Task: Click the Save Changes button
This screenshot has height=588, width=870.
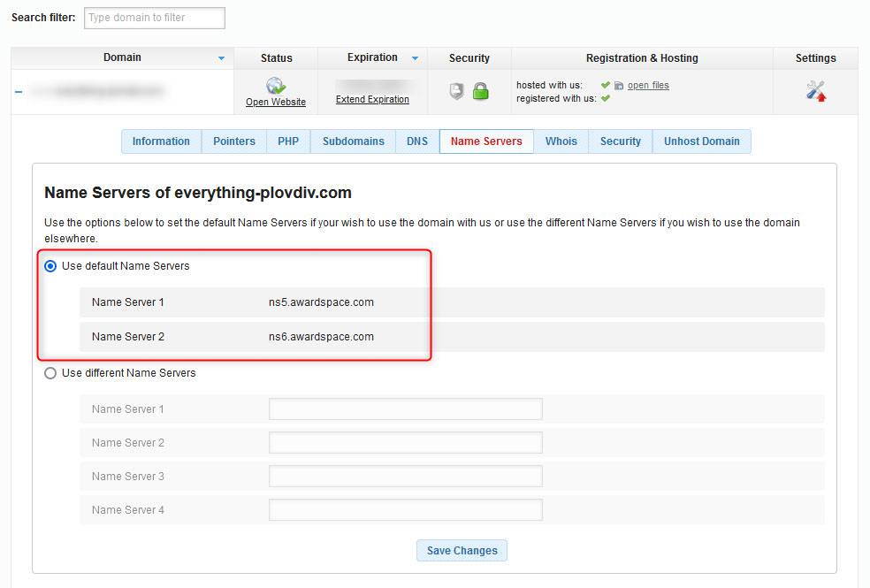Action: pos(462,550)
